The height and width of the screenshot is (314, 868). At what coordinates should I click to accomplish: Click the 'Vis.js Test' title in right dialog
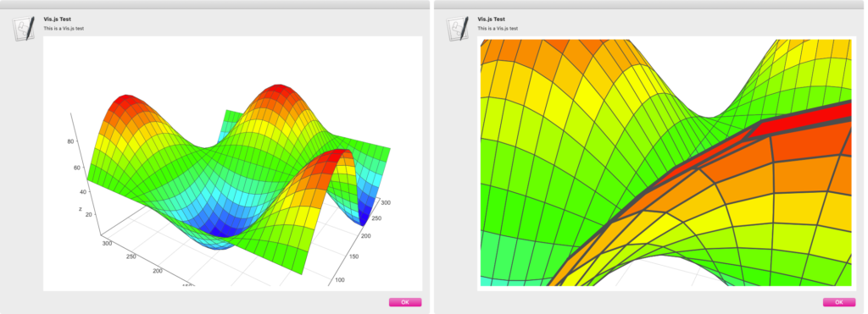[x=492, y=19]
